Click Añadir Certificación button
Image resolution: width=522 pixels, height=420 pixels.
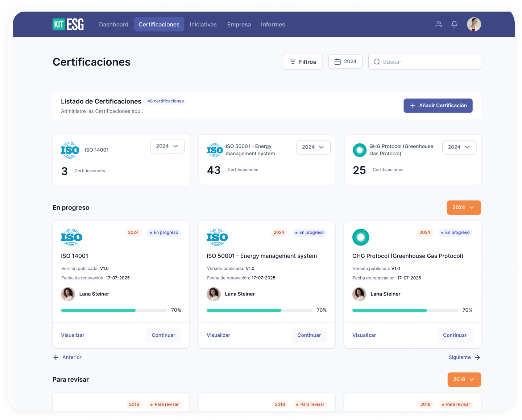point(438,106)
